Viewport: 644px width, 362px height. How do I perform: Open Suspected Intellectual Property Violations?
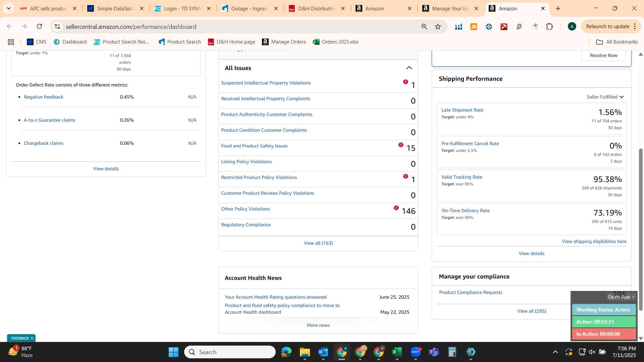(x=266, y=83)
